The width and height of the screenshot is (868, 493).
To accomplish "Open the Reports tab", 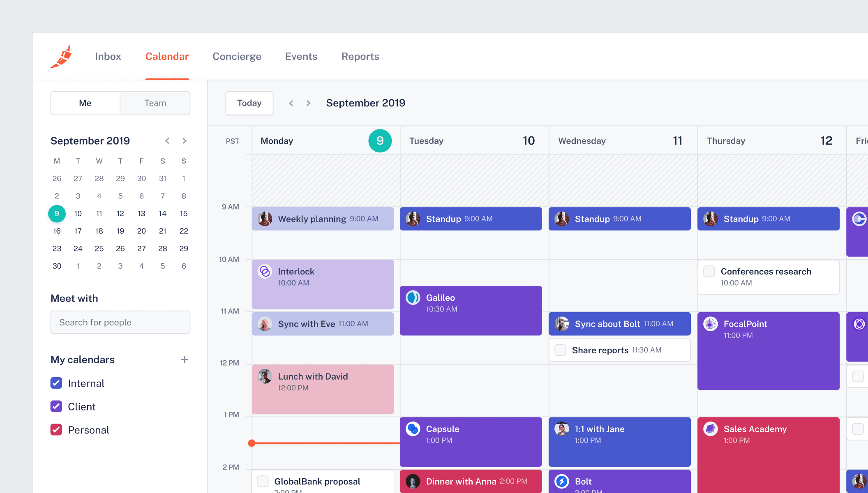I will [x=360, y=57].
